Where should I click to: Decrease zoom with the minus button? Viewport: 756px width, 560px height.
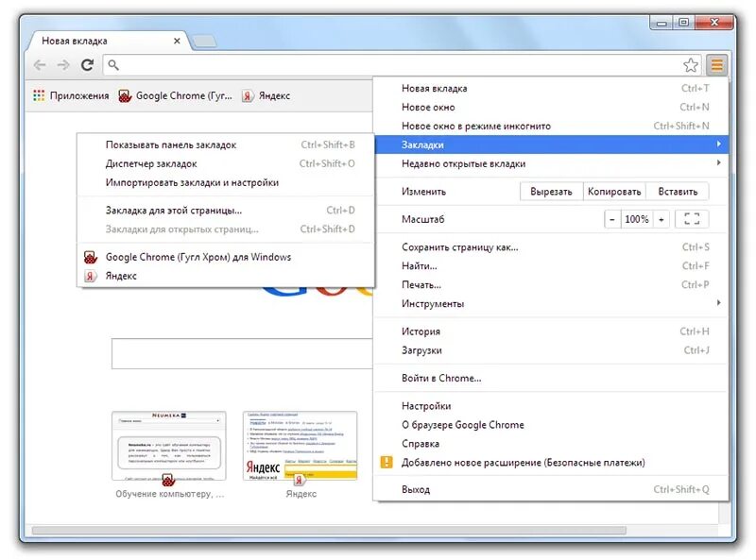point(611,219)
